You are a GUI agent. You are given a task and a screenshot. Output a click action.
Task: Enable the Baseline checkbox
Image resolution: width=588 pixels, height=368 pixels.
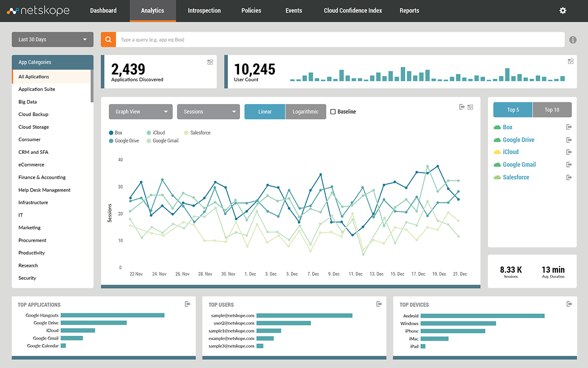333,112
